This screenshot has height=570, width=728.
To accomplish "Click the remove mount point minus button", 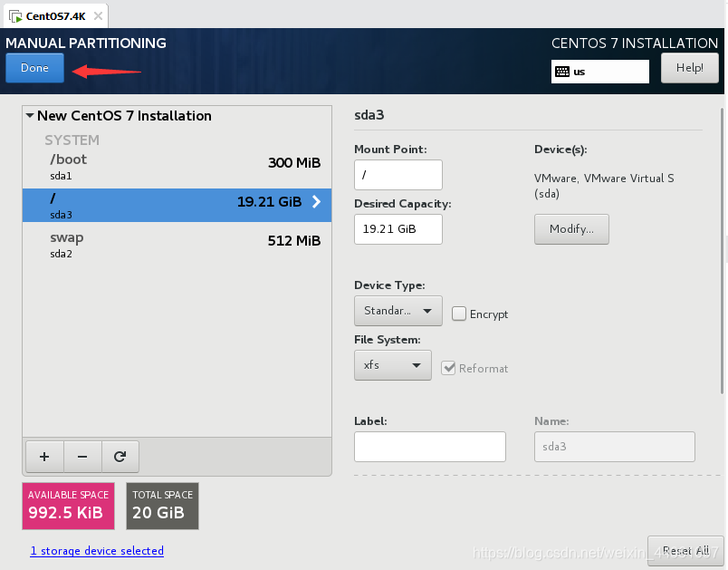I will (82, 457).
